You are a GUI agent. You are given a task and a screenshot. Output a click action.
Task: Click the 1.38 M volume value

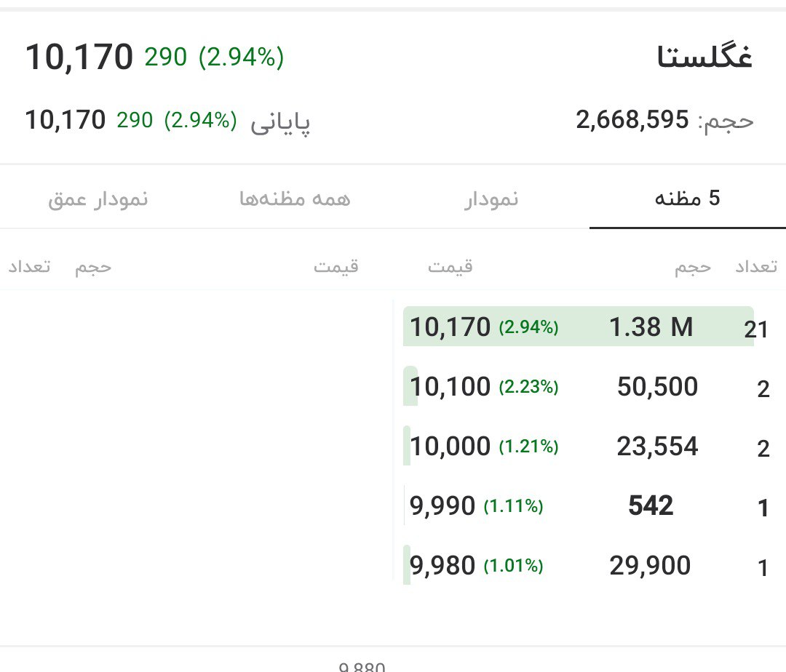coord(652,327)
